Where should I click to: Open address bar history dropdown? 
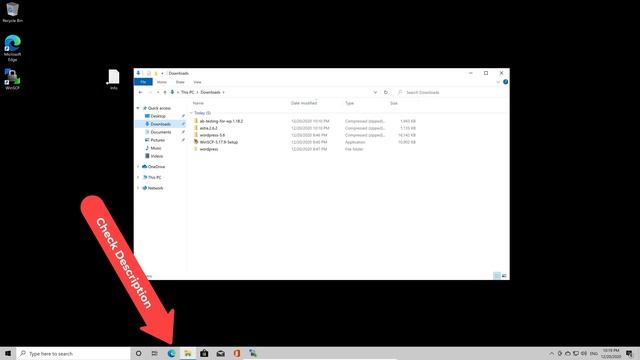[x=375, y=92]
